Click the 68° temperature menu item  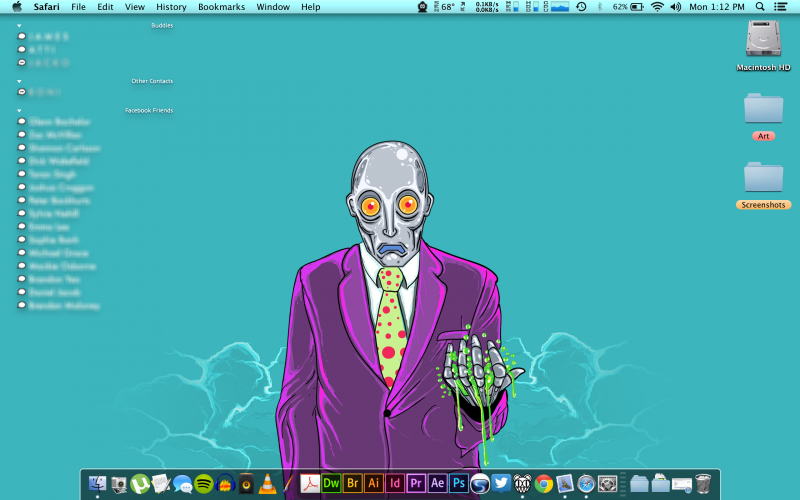[444, 7]
